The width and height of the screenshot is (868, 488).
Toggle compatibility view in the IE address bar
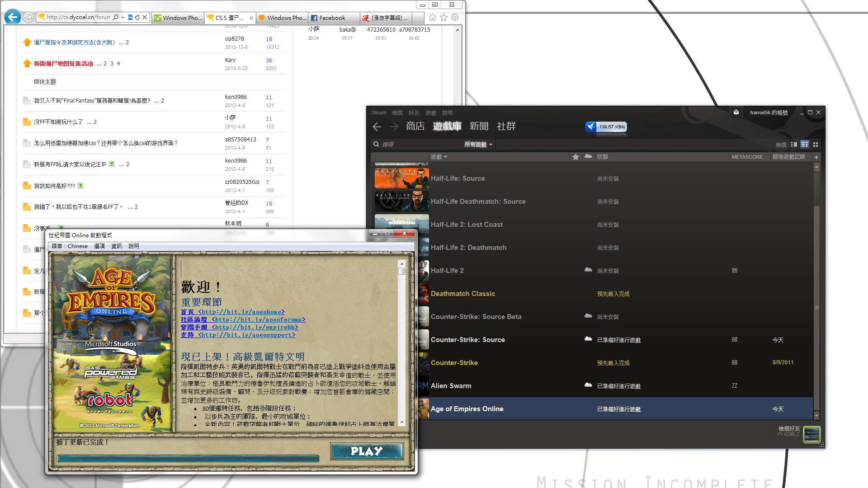click(130, 17)
